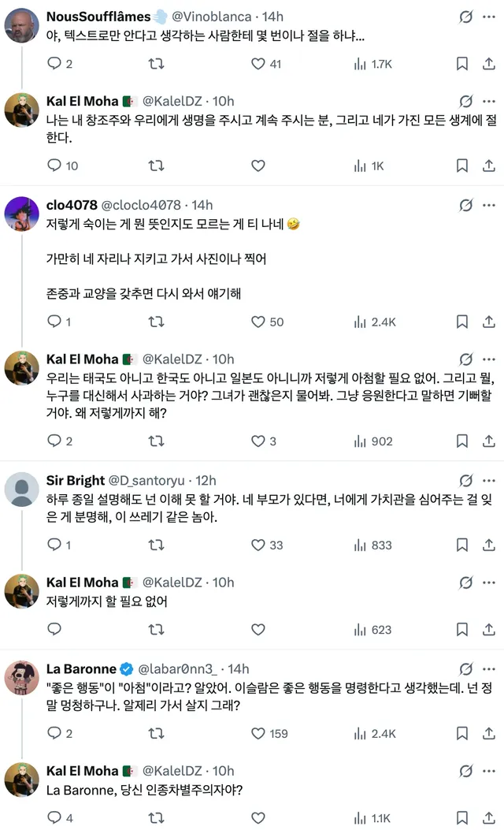Open the Sir Bright display name
This screenshot has height=830, width=504.
click(76, 480)
